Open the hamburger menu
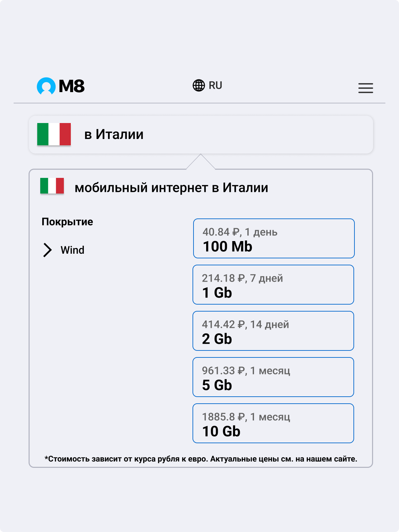Screen dimensions: 399x532 pos(365,88)
